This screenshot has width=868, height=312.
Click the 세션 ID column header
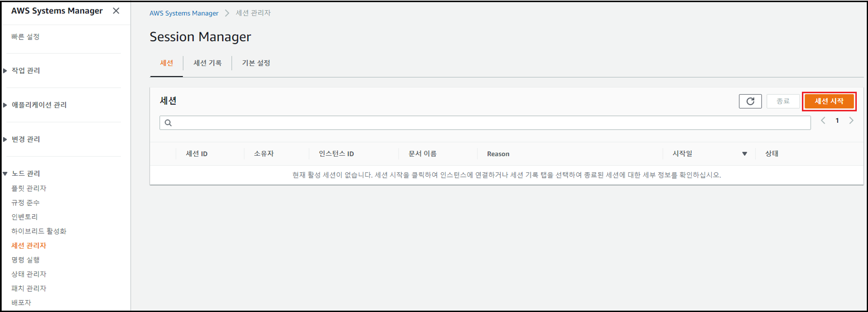197,154
